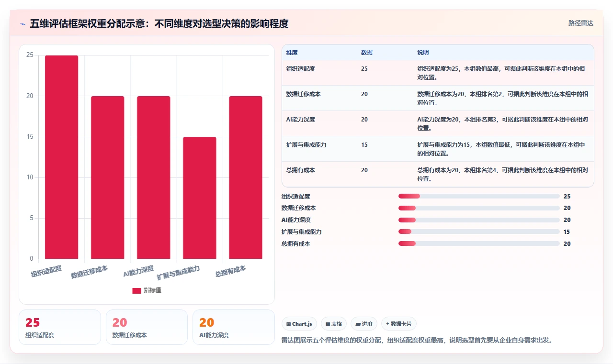Click the 总拥有成本 x-axis label
Screen dimensions: 613x364
pyautogui.click(x=230, y=271)
